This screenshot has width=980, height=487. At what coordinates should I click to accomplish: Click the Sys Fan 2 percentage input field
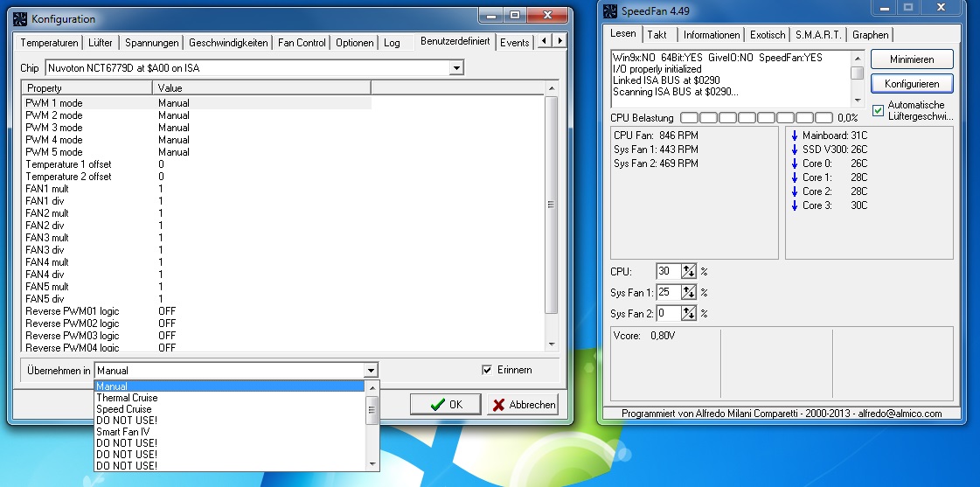pos(668,313)
